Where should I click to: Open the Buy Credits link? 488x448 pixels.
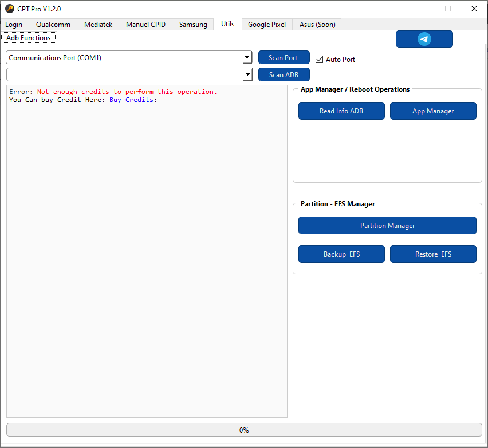pyautogui.click(x=131, y=99)
